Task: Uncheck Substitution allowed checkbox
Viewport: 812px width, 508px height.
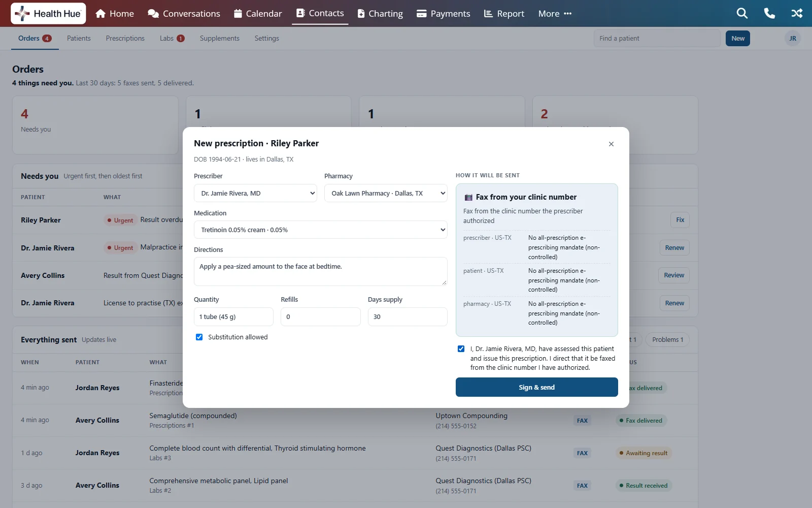Action: [x=199, y=337]
